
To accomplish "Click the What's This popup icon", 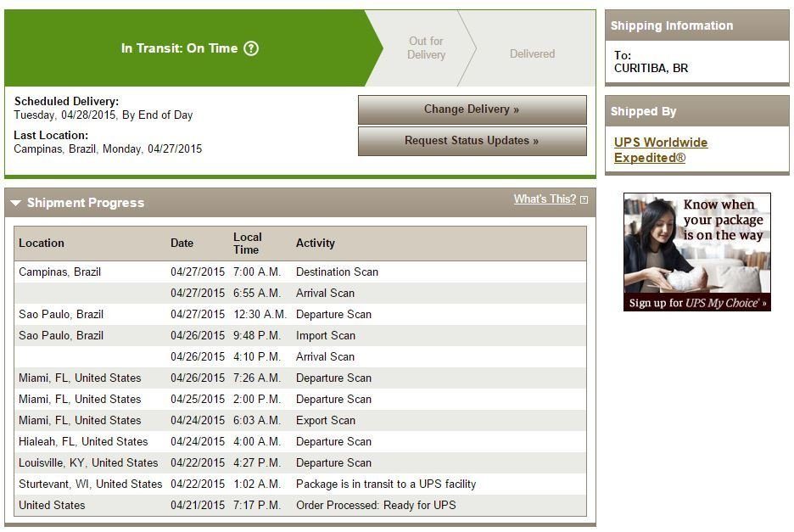I will pos(584,200).
